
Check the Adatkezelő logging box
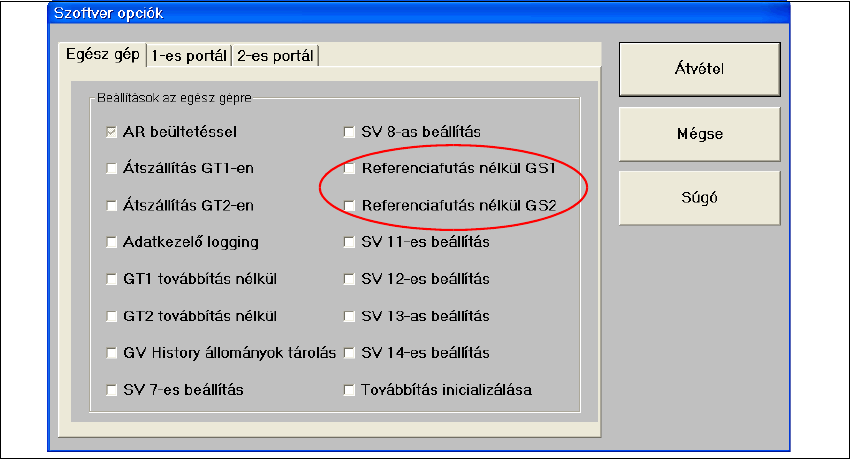(x=112, y=242)
